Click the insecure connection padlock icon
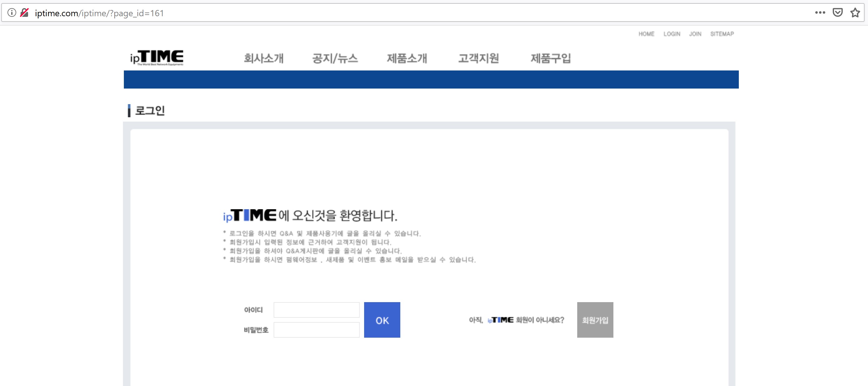Image resolution: width=868 pixels, height=386 pixels. (25, 13)
